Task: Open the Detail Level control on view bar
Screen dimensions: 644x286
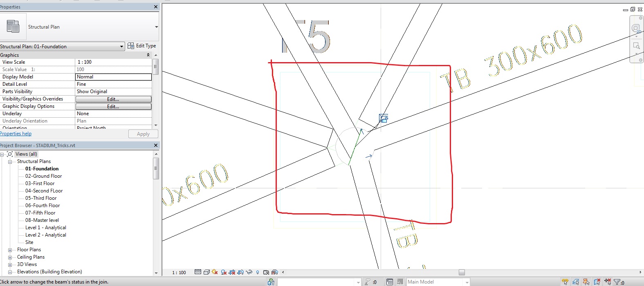Action: (x=198, y=272)
